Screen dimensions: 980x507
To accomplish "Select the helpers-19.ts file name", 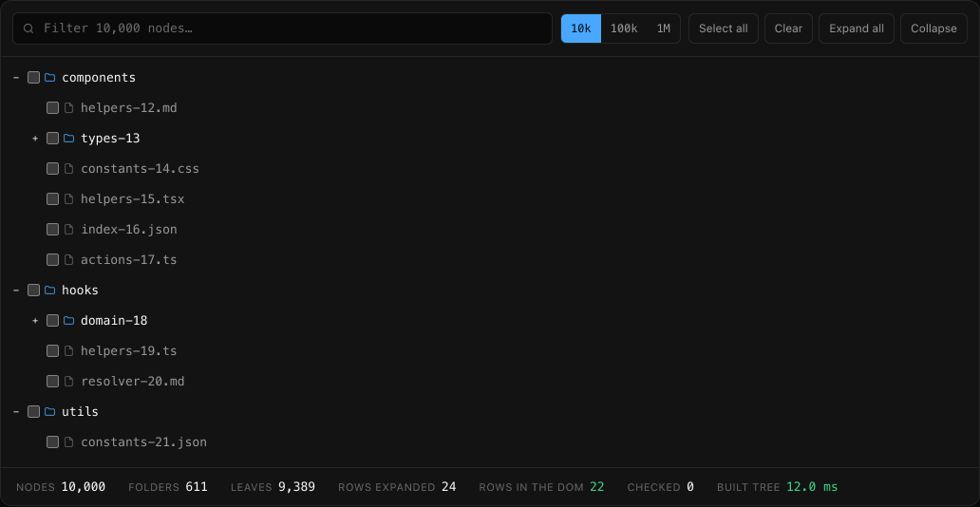I will click(129, 350).
